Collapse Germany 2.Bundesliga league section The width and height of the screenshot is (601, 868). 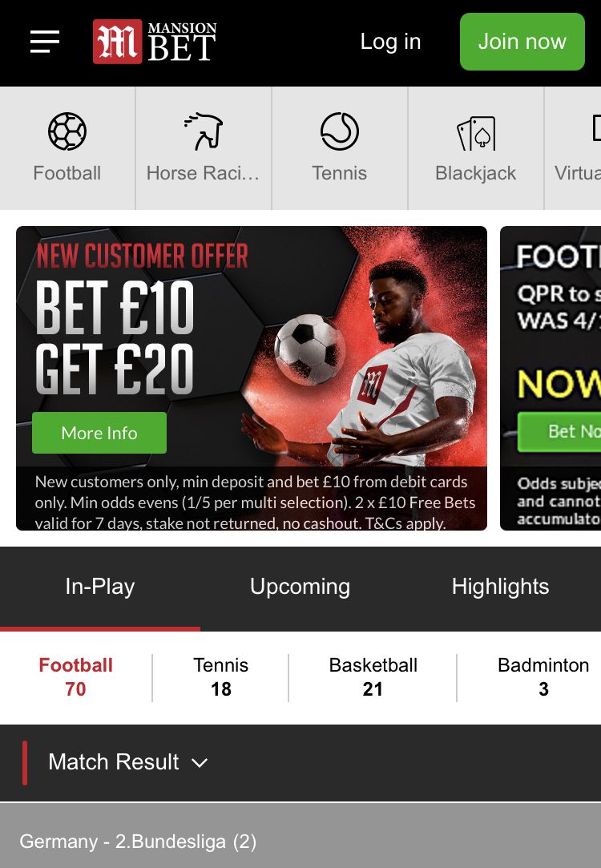coord(300,842)
